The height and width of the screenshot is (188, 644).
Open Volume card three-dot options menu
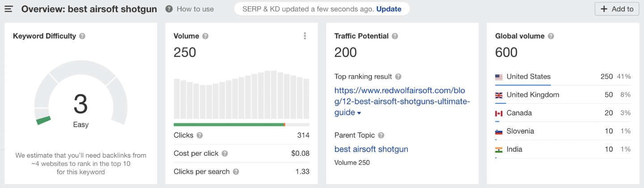[305, 36]
